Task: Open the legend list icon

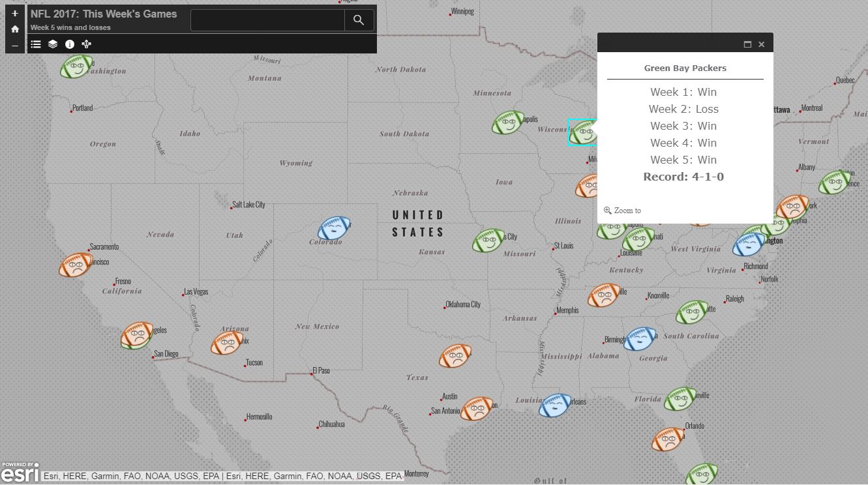Action: pyautogui.click(x=36, y=44)
